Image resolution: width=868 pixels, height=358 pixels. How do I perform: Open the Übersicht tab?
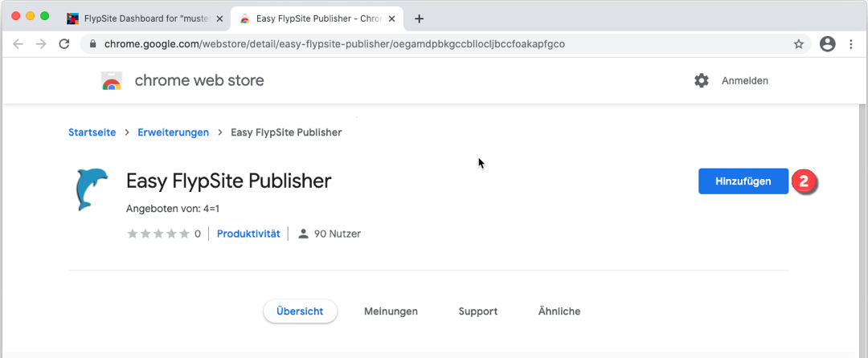(300, 311)
